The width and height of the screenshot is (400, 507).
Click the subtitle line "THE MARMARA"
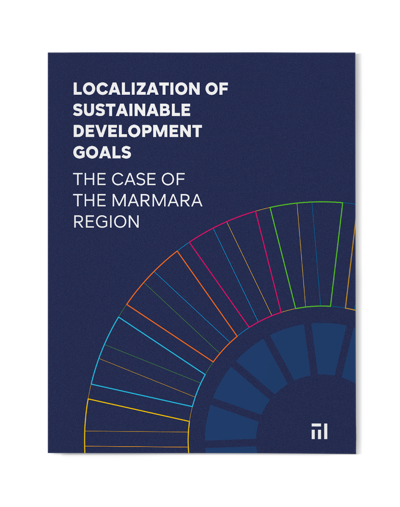click(138, 200)
